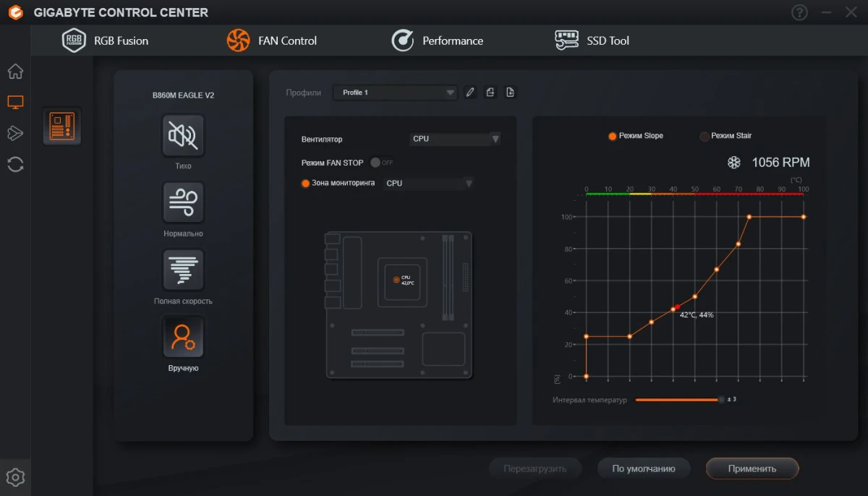Select the Зона мониторинга radio button
This screenshot has height=496, width=868.
click(x=305, y=184)
